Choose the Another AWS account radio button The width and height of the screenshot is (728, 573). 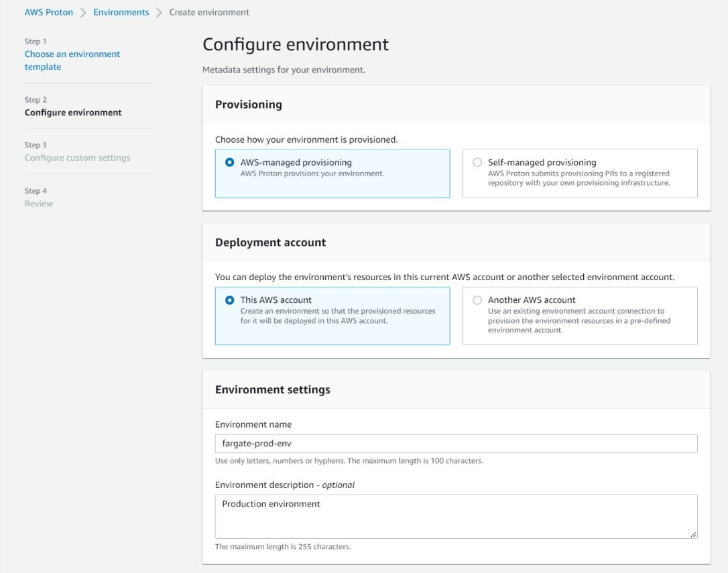(477, 300)
